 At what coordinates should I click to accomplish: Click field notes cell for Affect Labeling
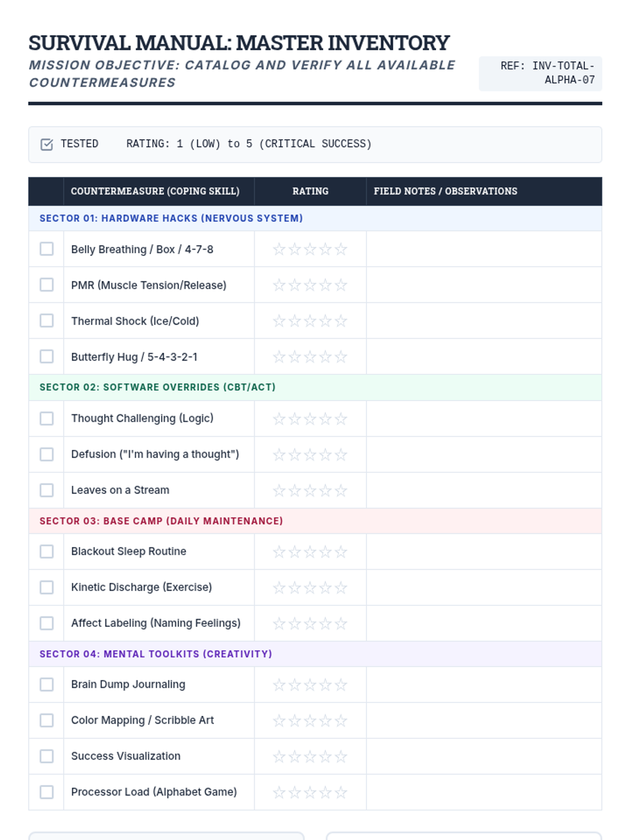pyautogui.click(x=484, y=623)
